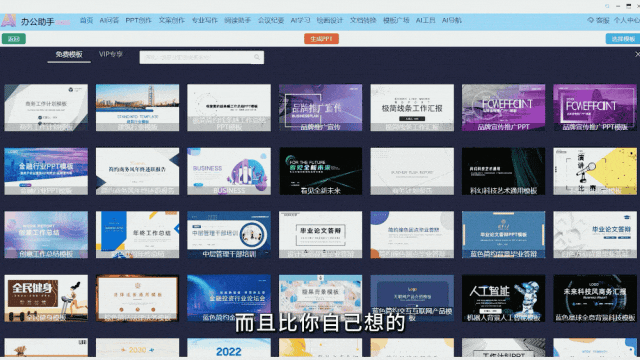Click the orange 生成PPT button
This screenshot has height=360, width=640.
point(321,39)
